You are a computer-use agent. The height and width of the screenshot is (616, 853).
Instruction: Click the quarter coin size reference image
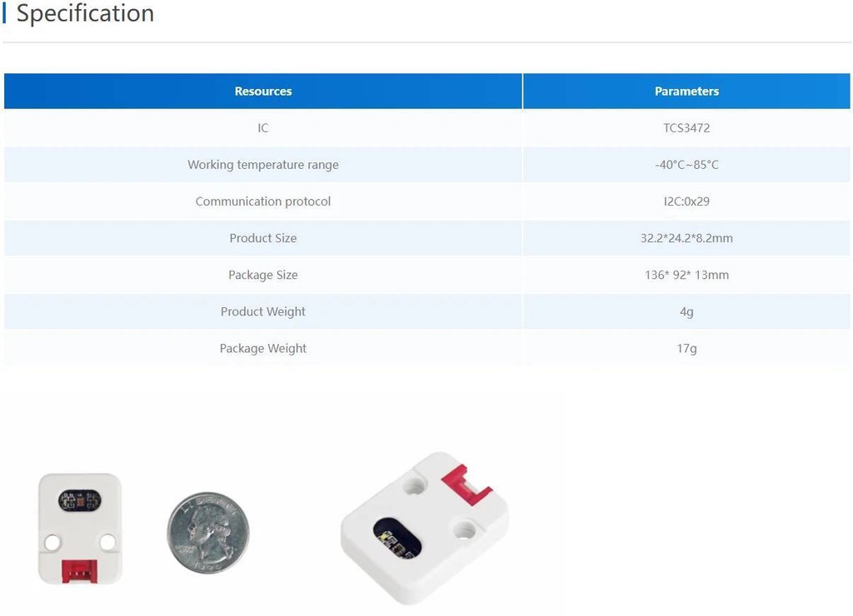click(207, 533)
